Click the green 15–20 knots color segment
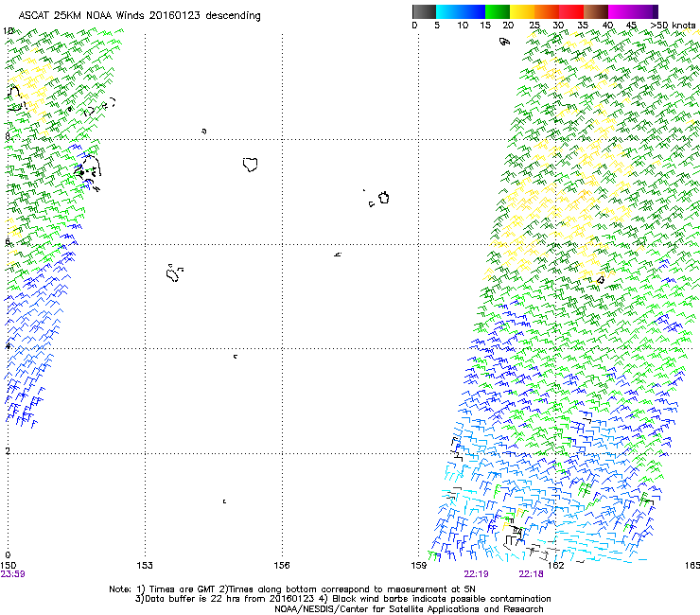Screen dimensions: 700x615 click(498, 11)
